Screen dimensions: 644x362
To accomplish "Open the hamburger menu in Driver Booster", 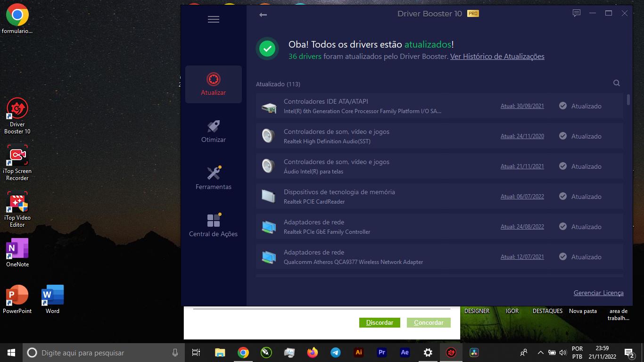I will point(214,19).
